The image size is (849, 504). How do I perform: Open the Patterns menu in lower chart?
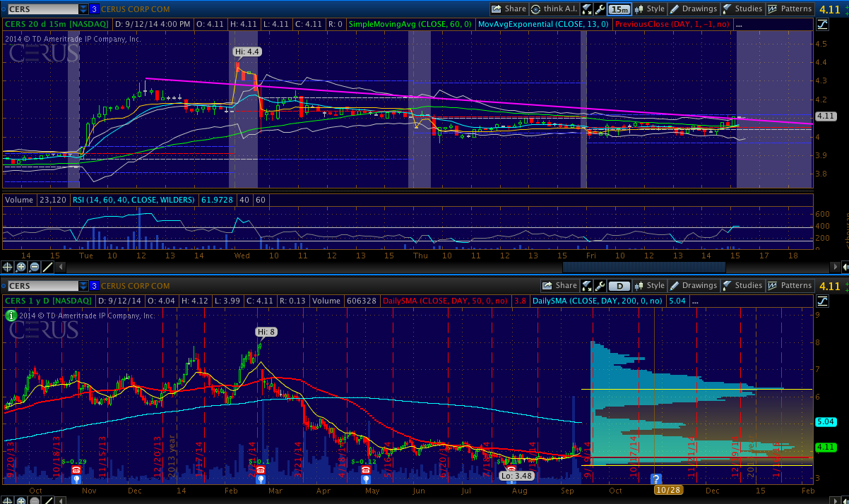(x=790, y=286)
